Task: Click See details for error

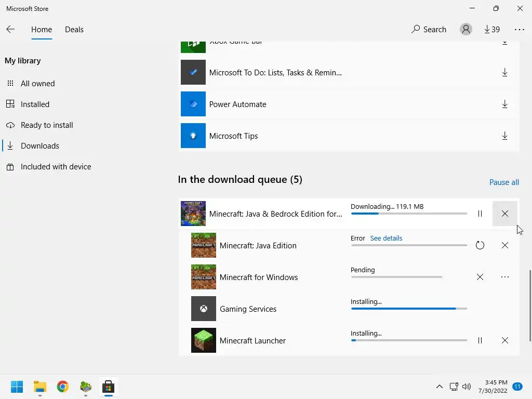Action: pos(386,238)
